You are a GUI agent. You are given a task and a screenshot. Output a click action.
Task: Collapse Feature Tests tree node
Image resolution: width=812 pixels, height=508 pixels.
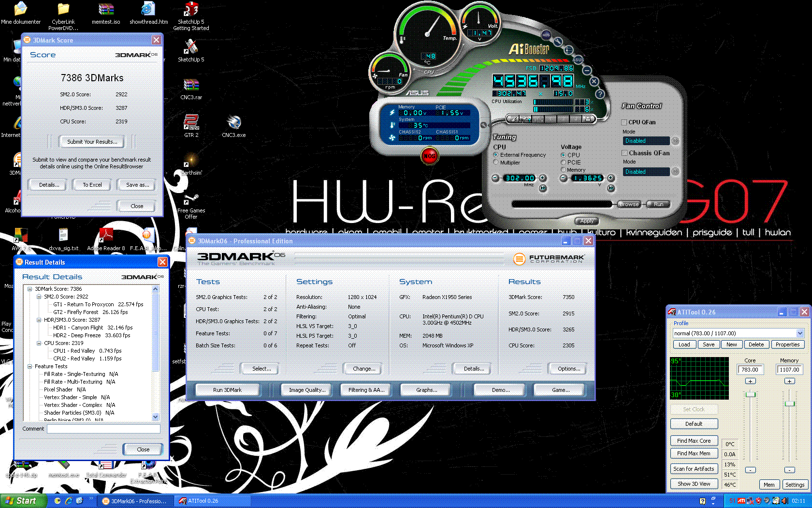tap(30, 366)
